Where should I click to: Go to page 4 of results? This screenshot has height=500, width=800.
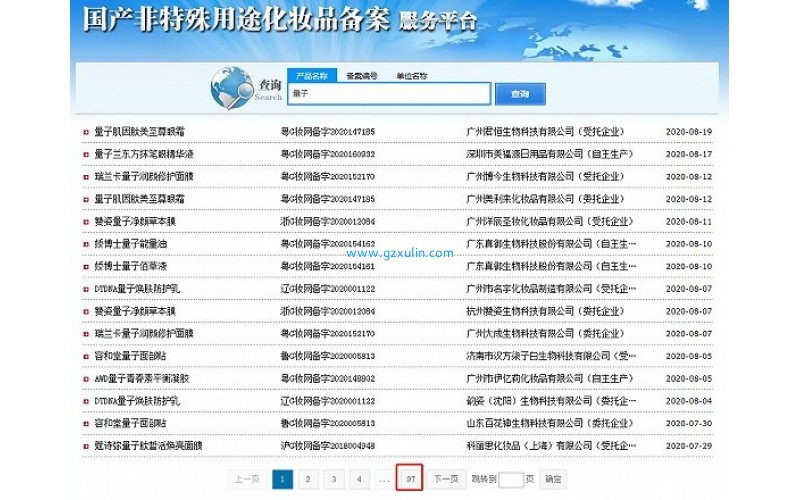click(359, 479)
